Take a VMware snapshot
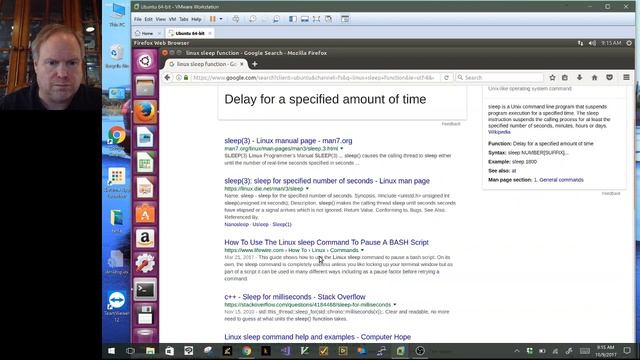The width and height of the screenshot is (640, 360). 252,19
